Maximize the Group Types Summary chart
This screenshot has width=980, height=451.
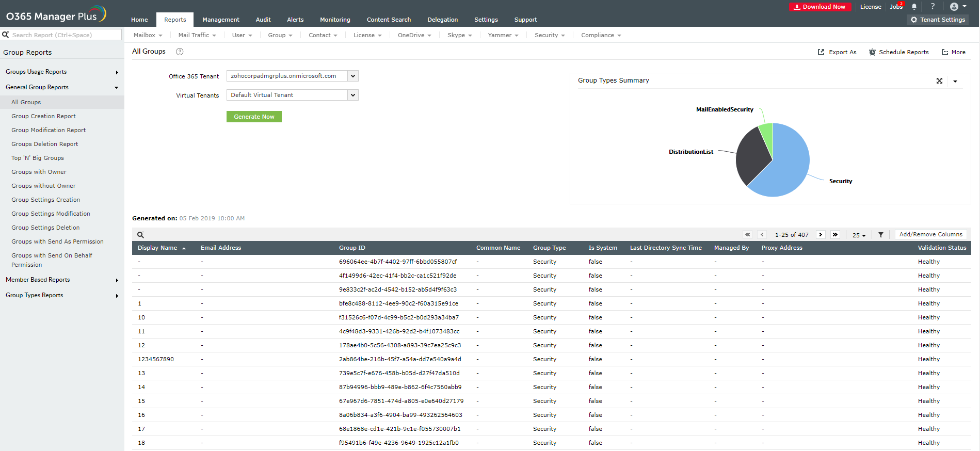tap(939, 81)
